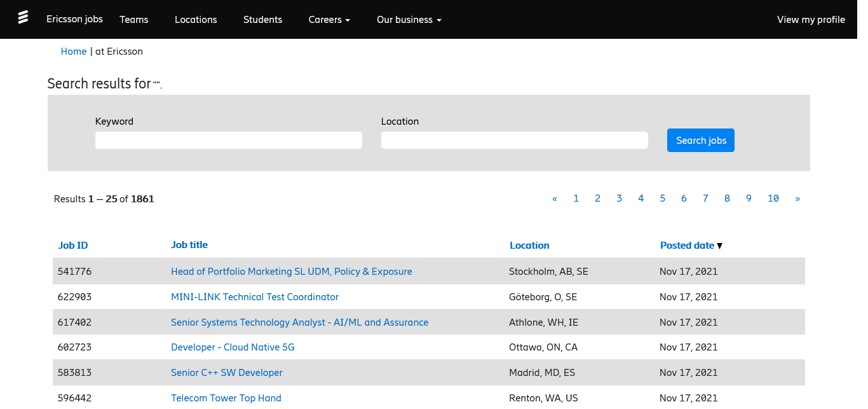Jump to results page 10
The image size is (868, 409).
(773, 198)
